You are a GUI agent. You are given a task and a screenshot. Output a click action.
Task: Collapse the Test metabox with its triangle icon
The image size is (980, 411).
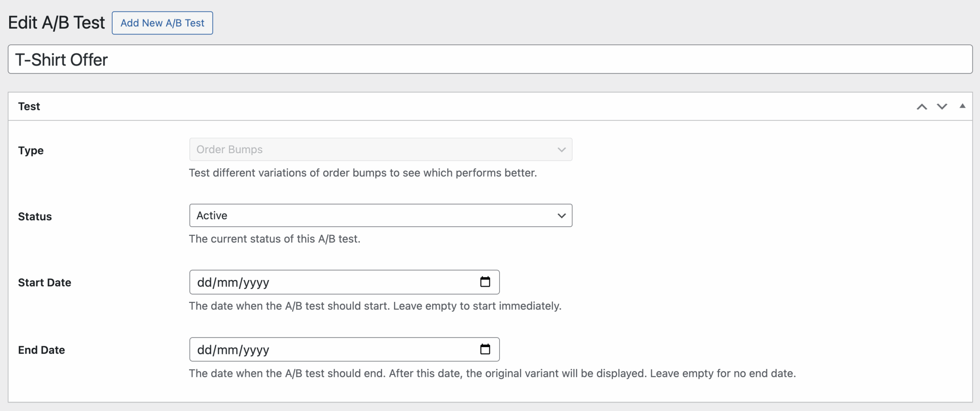962,106
